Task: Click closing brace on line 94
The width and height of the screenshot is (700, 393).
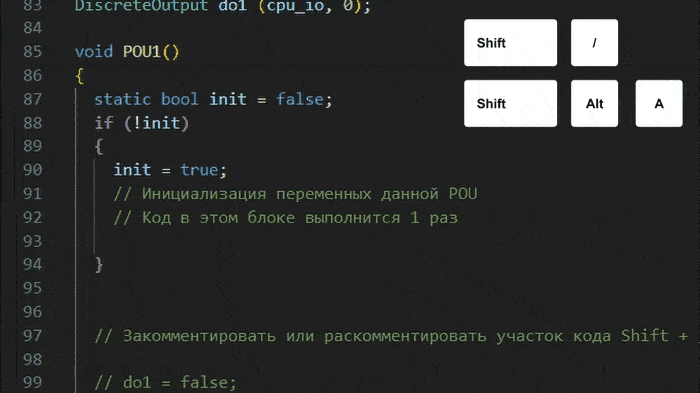Action: coord(99,265)
